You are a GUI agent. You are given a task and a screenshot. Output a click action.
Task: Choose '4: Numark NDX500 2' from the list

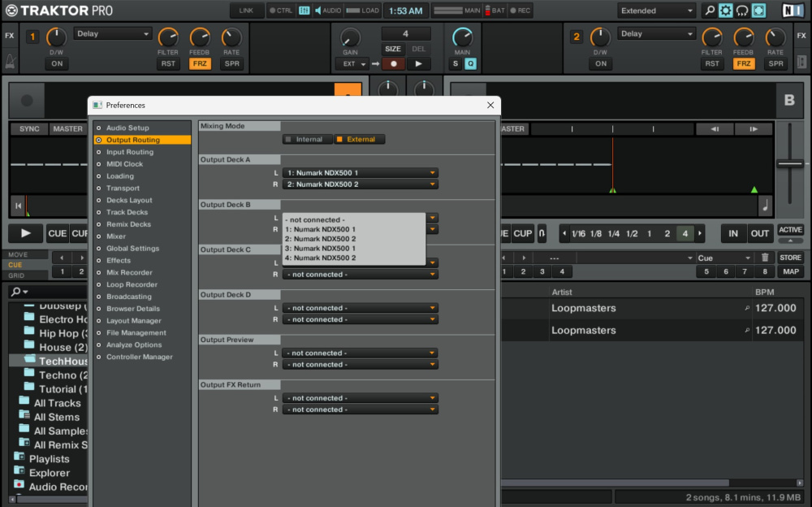click(x=320, y=258)
